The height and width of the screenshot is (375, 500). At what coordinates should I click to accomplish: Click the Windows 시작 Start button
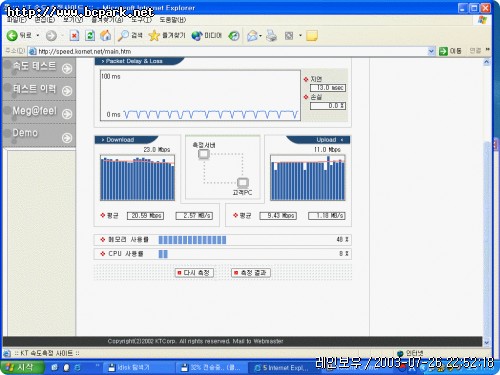coord(22,367)
